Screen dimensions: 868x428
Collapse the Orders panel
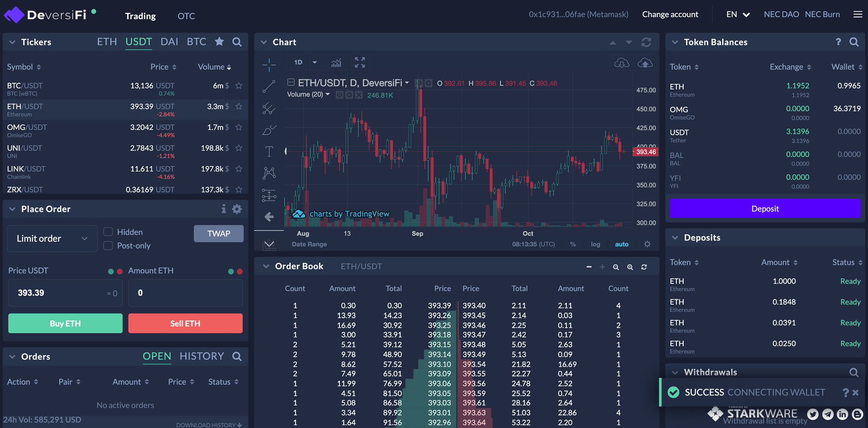click(x=12, y=356)
